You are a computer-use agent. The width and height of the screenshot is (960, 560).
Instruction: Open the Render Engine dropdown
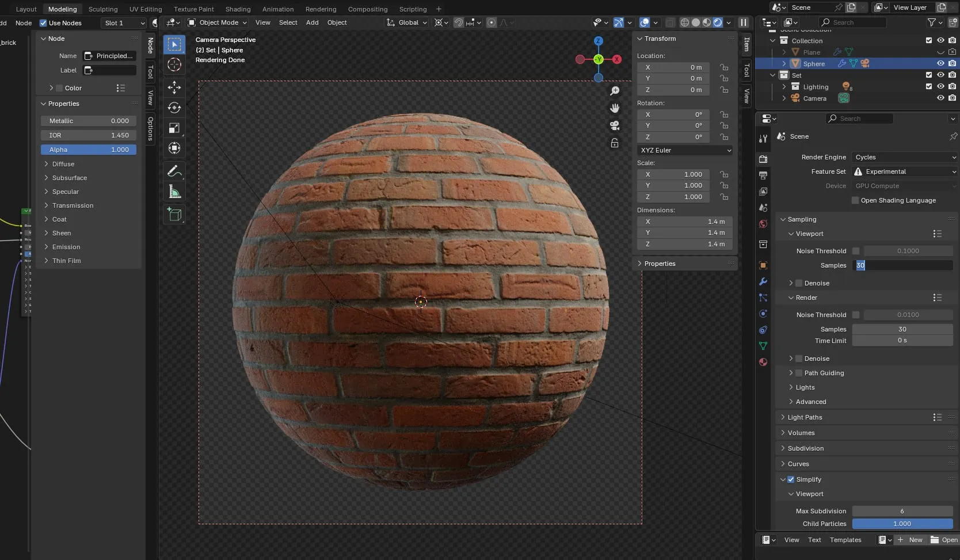coord(904,157)
